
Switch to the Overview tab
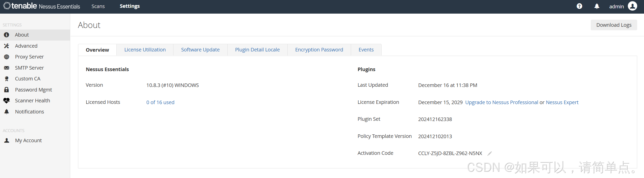pyautogui.click(x=97, y=50)
